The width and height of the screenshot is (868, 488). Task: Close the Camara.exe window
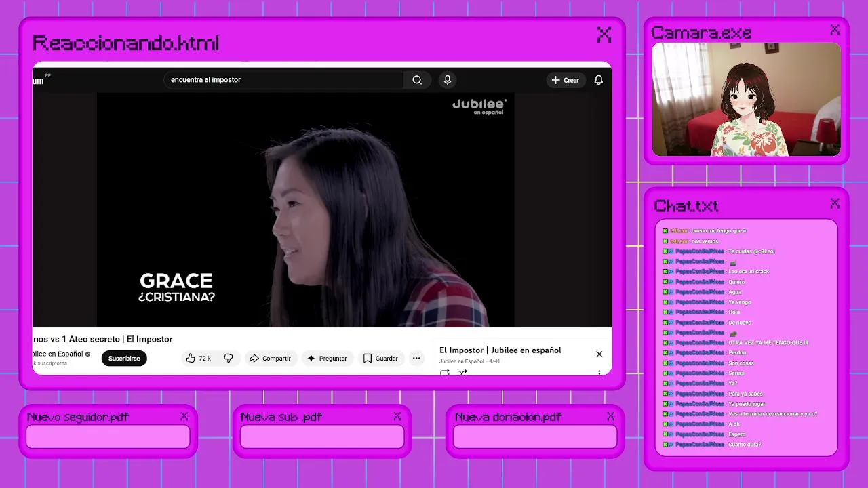[835, 30]
